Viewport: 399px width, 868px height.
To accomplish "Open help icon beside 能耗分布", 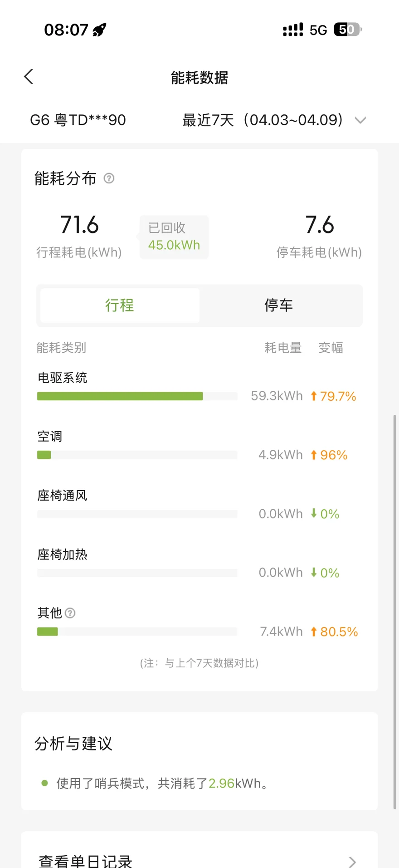I will [x=109, y=178].
